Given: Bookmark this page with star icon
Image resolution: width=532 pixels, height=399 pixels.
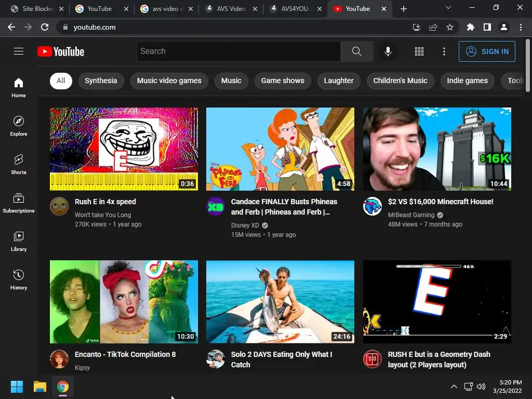Looking at the screenshot, I should click(449, 27).
